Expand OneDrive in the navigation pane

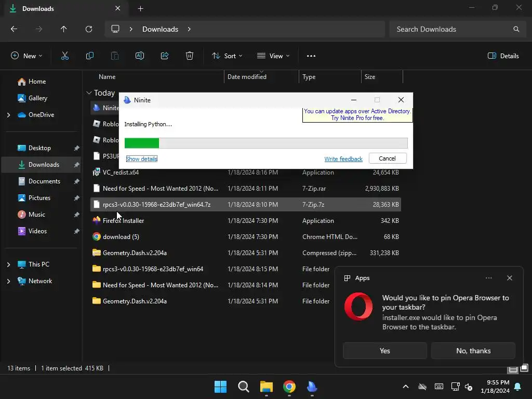(8, 115)
